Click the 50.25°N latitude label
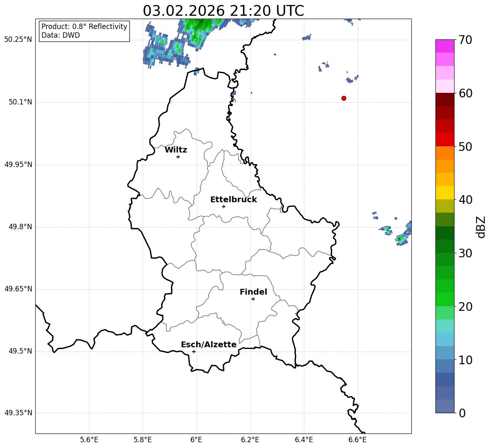Image resolution: width=491 pixels, height=448 pixels. click(x=18, y=40)
